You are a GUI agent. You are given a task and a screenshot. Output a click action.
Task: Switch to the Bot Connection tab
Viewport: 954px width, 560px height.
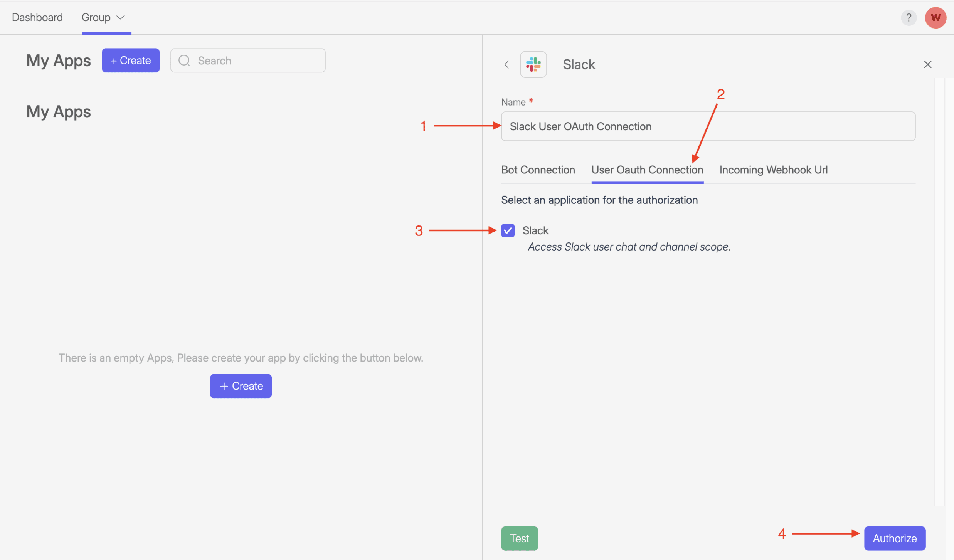point(538,170)
